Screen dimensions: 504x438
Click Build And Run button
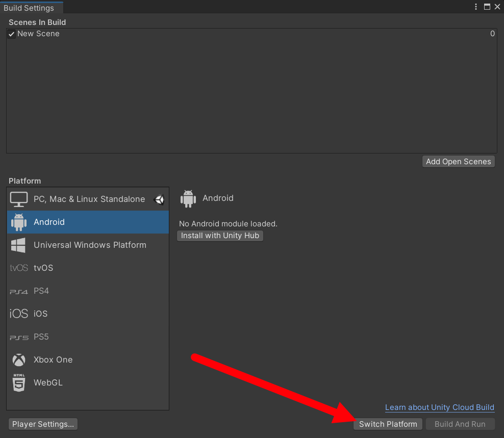click(460, 424)
